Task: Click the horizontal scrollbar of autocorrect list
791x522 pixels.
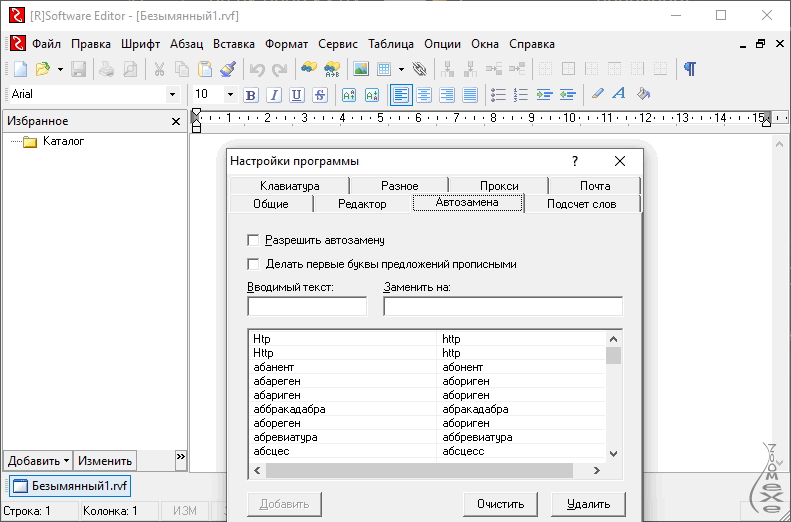Action: click(x=420, y=471)
